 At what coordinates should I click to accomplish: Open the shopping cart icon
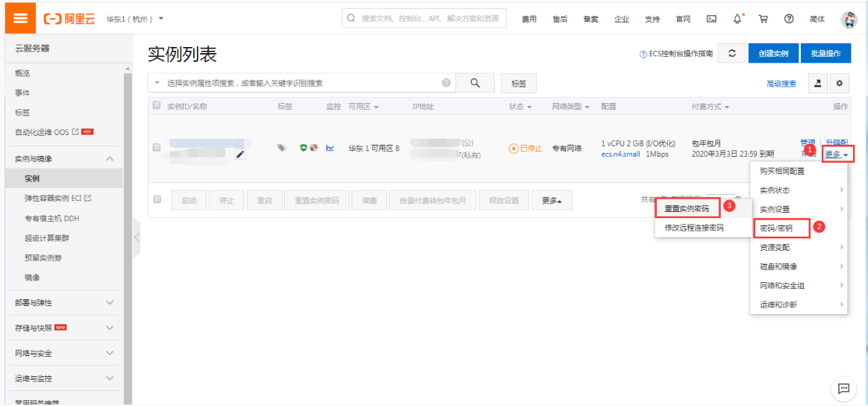(763, 19)
